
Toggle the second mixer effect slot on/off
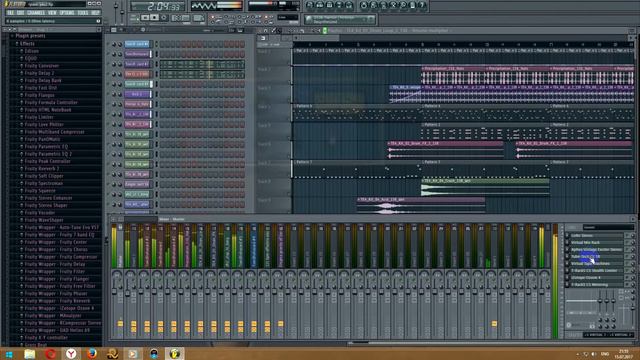[x=568, y=242]
